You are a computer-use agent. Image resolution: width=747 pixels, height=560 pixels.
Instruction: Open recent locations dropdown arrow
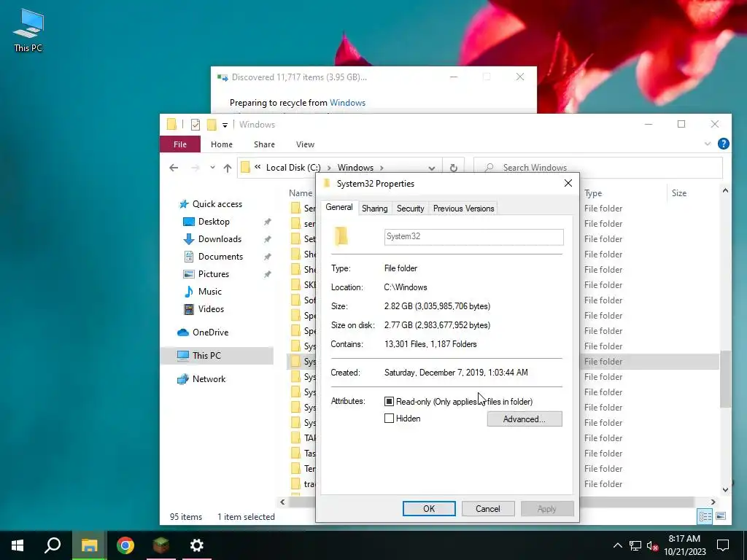pos(212,168)
